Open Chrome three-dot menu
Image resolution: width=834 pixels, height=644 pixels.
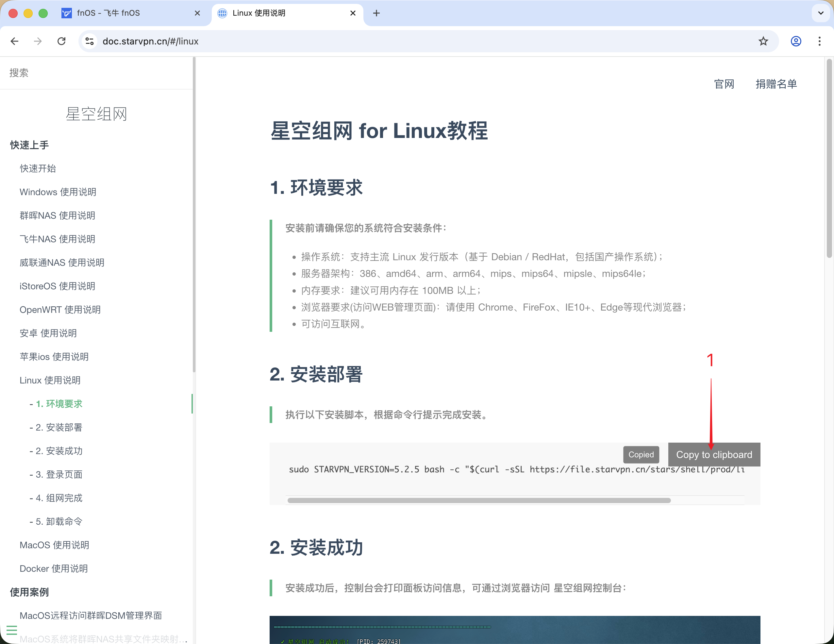[820, 41]
